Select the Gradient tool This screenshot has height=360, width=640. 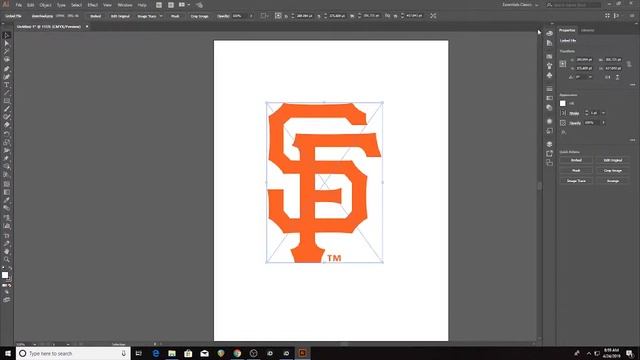[x=7, y=192]
